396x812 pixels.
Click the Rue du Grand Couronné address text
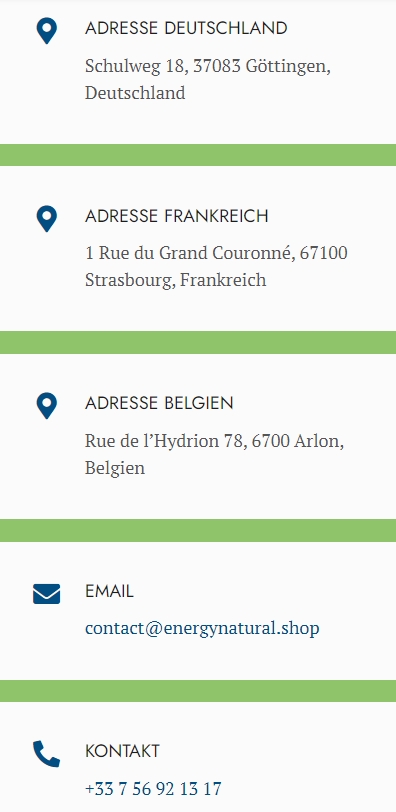[216, 267]
